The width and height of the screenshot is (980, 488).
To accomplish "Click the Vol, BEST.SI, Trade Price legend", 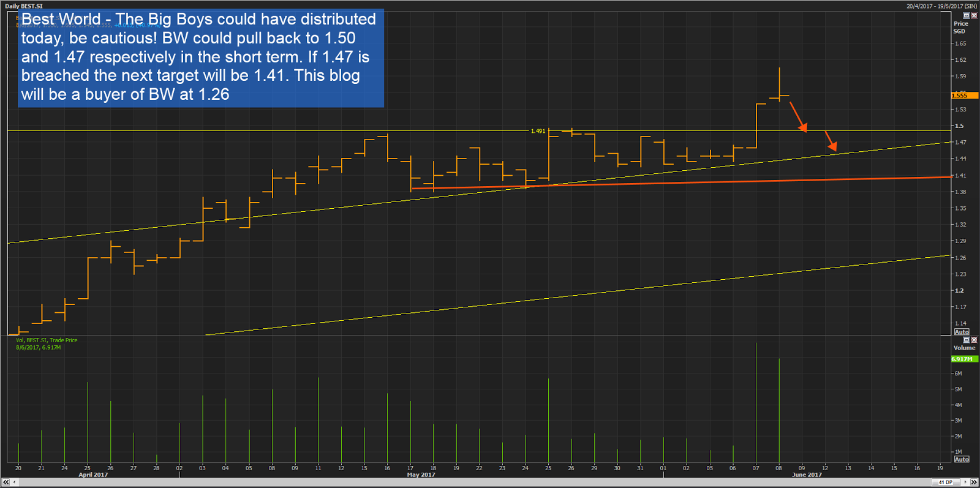I will (47, 340).
